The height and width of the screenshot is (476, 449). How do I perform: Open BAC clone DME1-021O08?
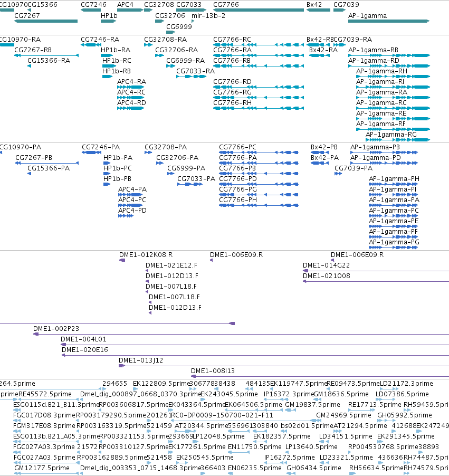click(327, 276)
